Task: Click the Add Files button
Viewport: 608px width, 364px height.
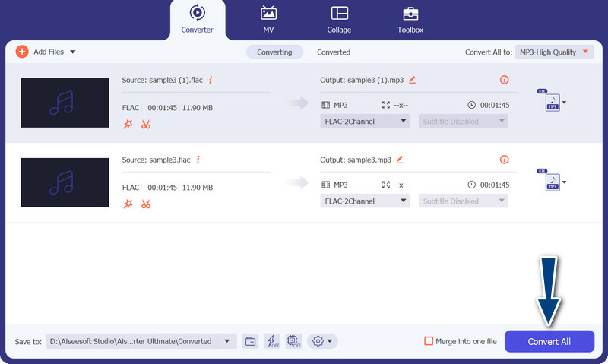Action: (46, 52)
